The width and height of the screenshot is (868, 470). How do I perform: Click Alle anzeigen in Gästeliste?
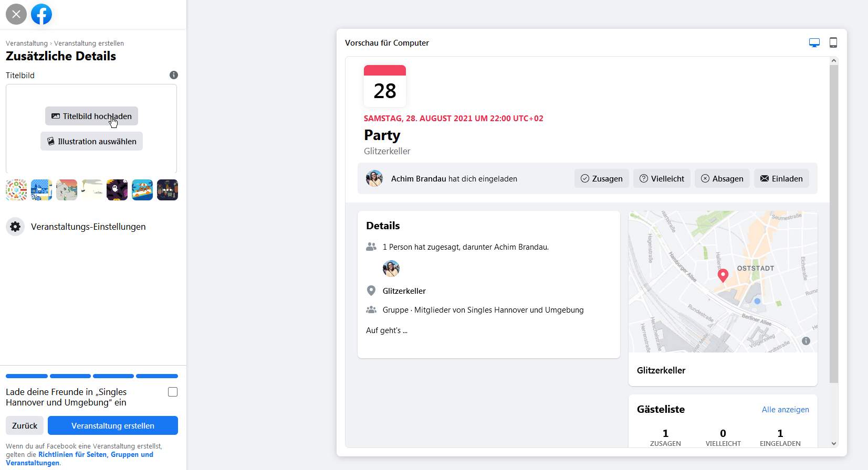pos(786,410)
